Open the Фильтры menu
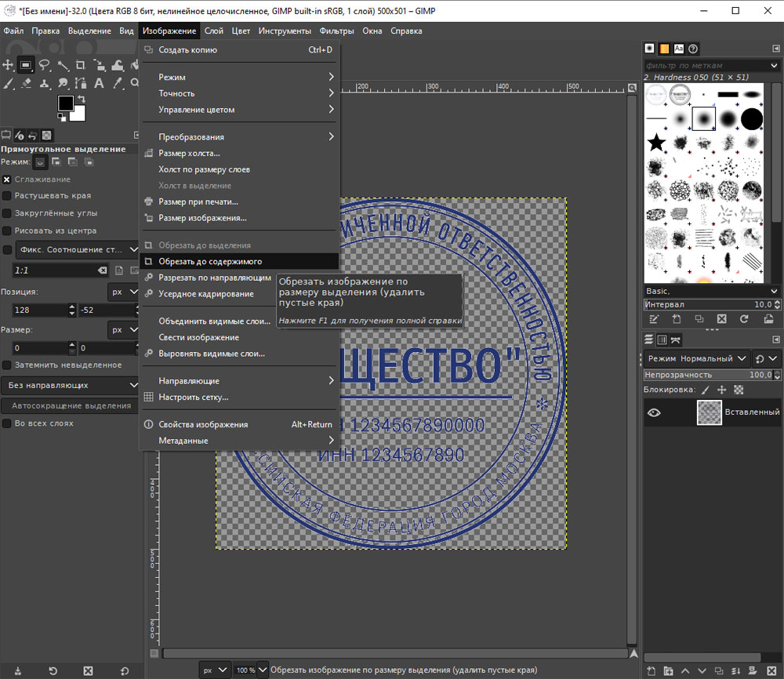 coord(336,31)
